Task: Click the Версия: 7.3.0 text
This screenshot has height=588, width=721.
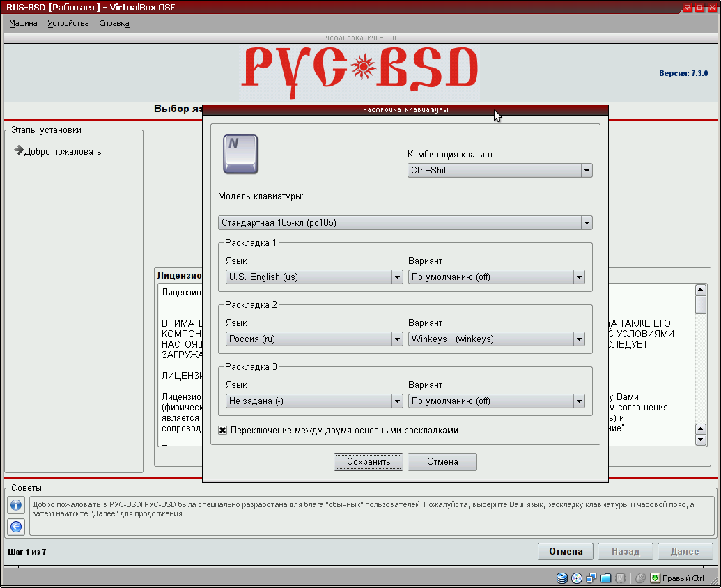Action: (x=683, y=73)
